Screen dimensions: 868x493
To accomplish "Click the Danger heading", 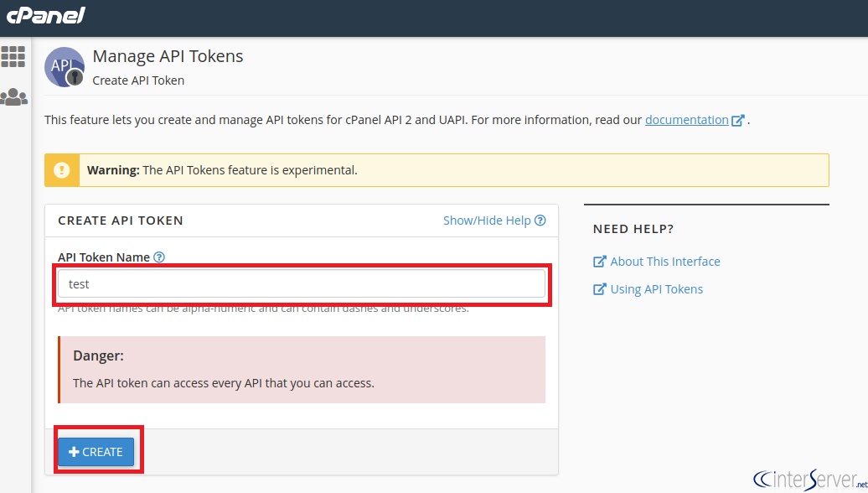I will (99, 355).
